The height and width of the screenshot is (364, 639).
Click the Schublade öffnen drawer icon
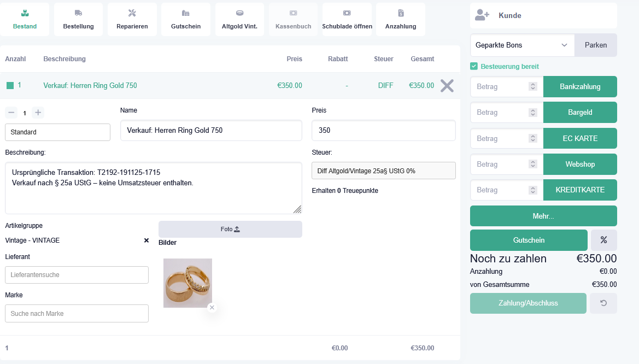pyautogui.click(x=347, y=13)
